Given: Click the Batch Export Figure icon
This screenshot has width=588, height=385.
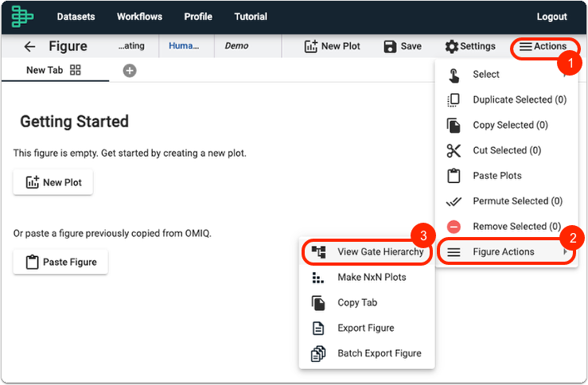Looking at the screenshot, I should tap(318, 353).
